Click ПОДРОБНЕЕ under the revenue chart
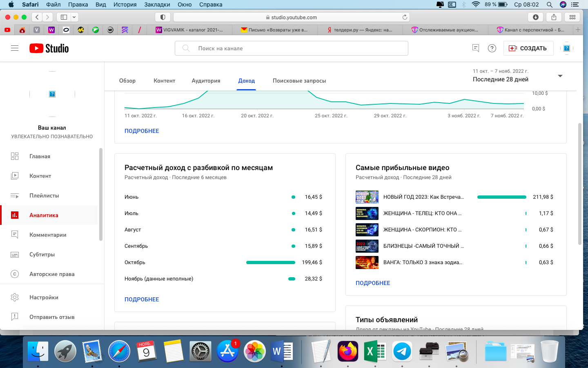 (x=142, y=131)
